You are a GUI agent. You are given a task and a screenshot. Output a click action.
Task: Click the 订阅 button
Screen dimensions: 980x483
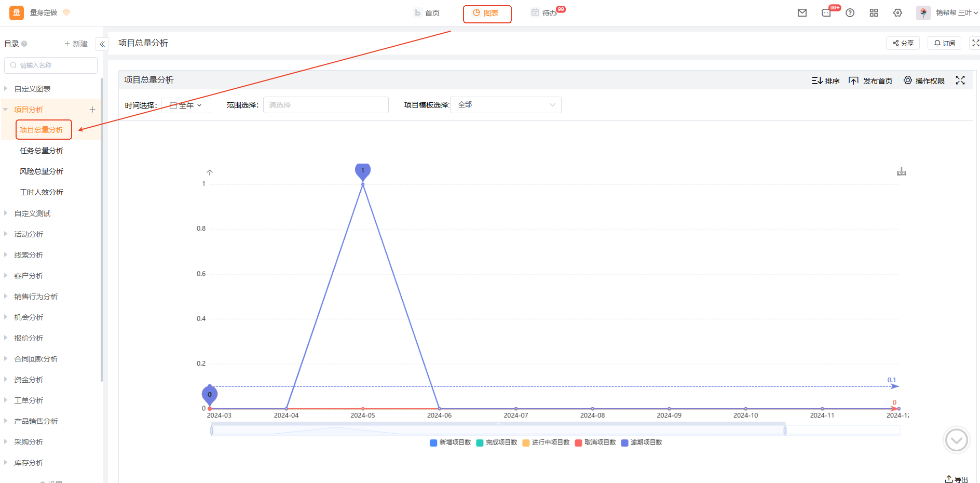click(x=944, y=43)
